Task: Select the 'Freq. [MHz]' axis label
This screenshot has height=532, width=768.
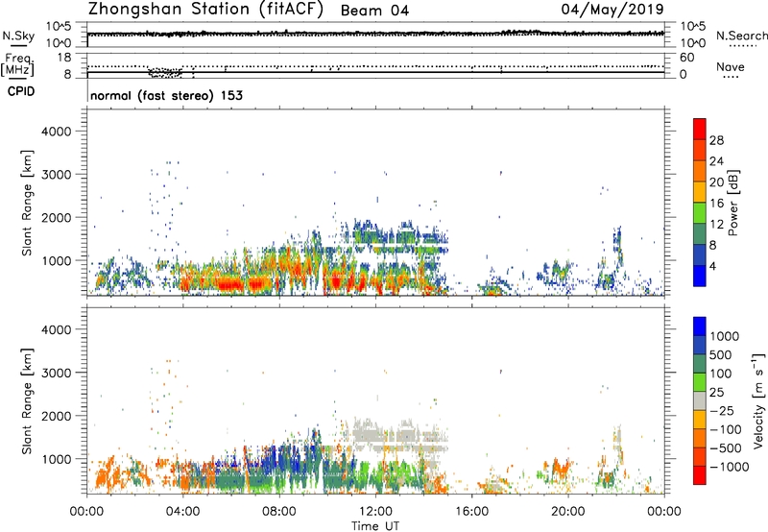Action: (17, 64)
